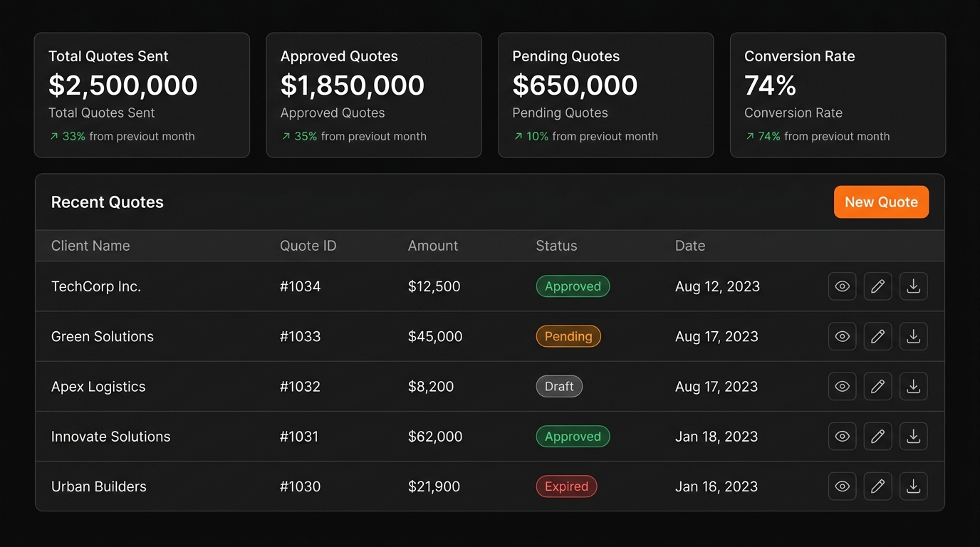This screenshot has height=547, width=980.
Task: View Innovate Solutions quote details
Action: point(842,436)
